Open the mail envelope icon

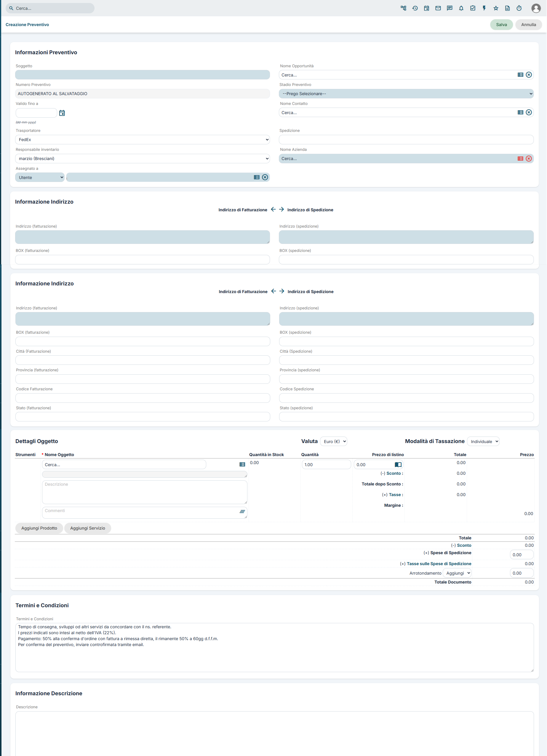[438, 8]
